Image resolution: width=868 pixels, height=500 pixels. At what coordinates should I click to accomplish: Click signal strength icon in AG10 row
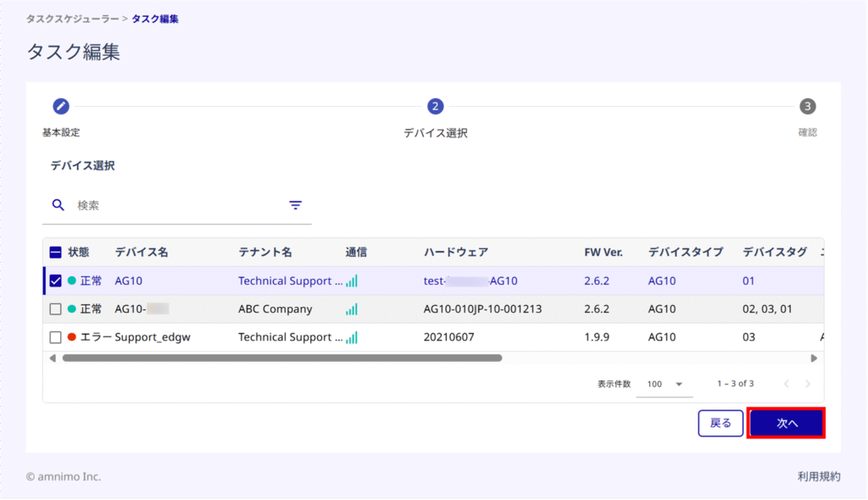point(352,281)
